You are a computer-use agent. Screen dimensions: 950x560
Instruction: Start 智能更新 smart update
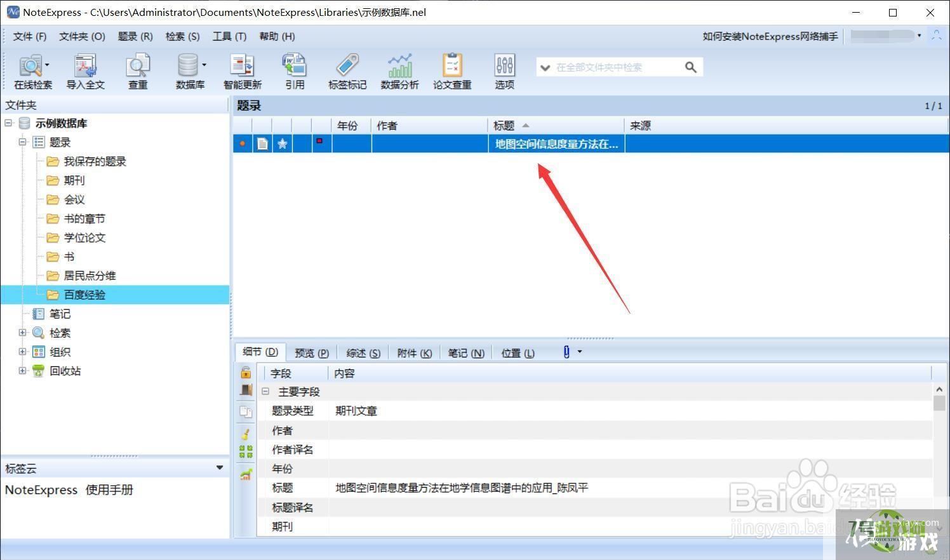coord(242,71)
